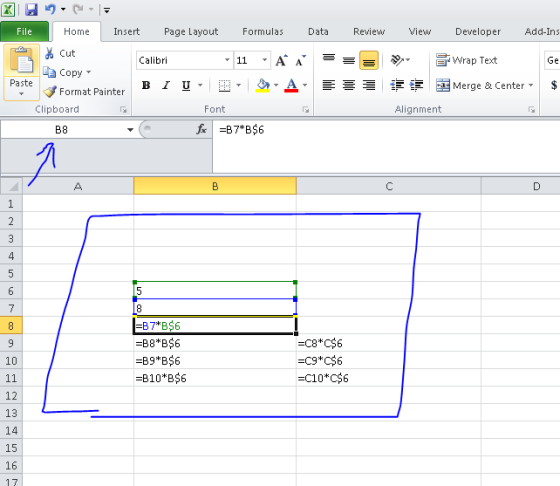This screenshot has width=560, height=486.
Task: Open the File tab
Action: (x=24, y=31)
